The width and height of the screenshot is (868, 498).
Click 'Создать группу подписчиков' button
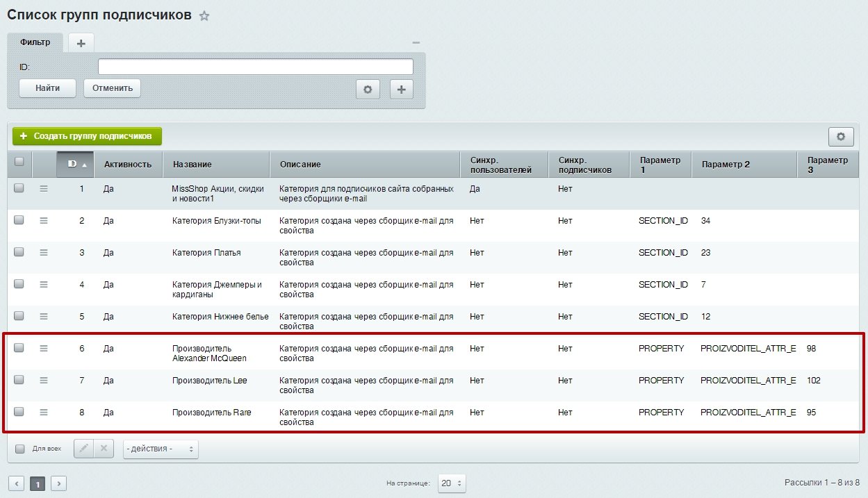87,136
